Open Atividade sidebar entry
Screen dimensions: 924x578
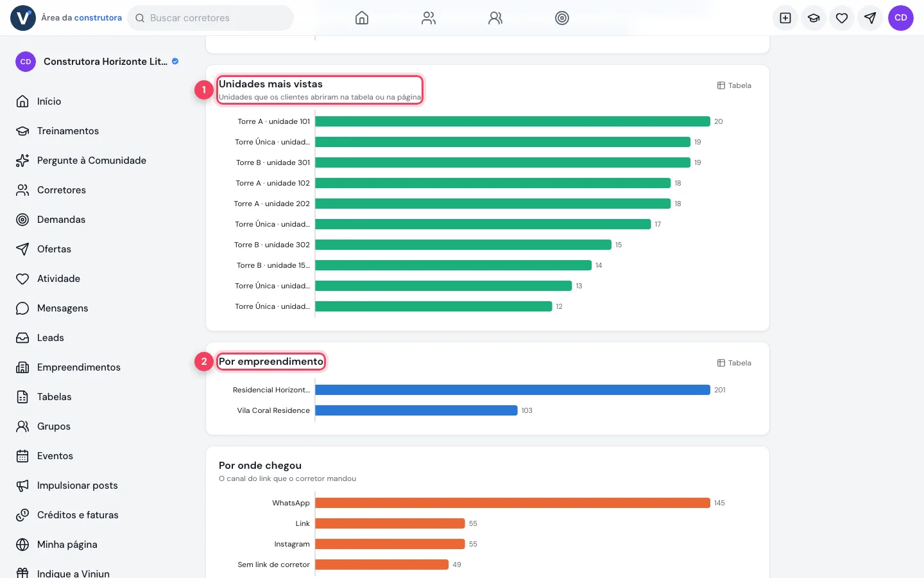(58, 279)
